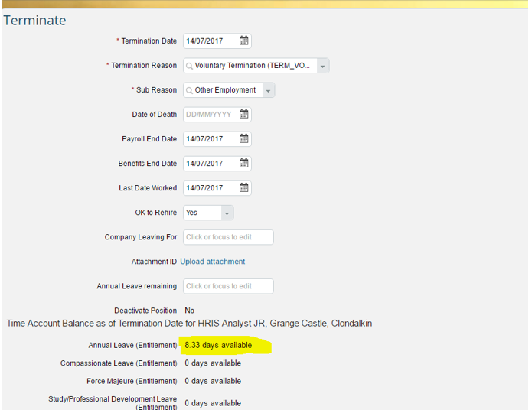Image resolution: width=532 pixels, height=413 pixels.
Task: Click the Sub Reason search magnifier icon
Action: (189, 90)
